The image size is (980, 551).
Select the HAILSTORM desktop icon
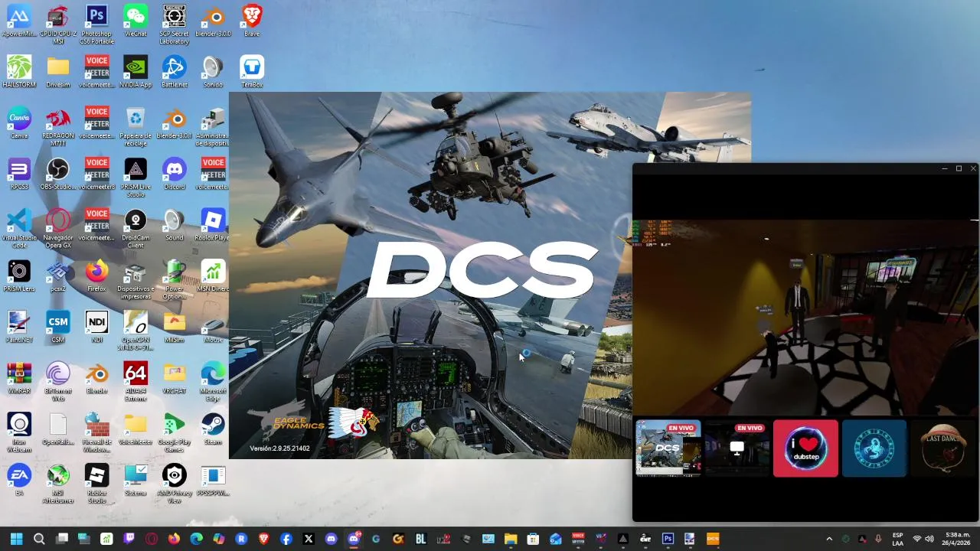click(x=19, y=72)
